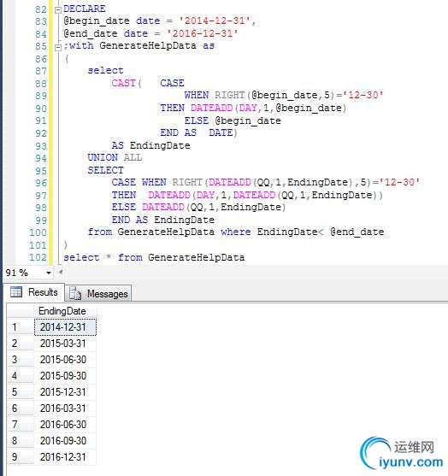
Task: Select row header 7 in results grid
Action: 21,425
